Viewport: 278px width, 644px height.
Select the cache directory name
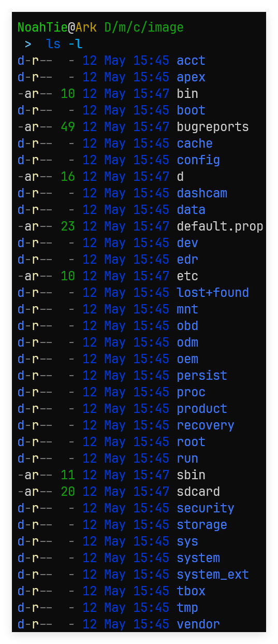tap(195, 144)
